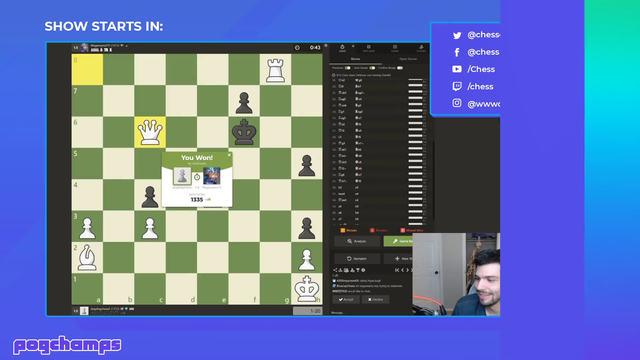
Task: Click the top clock showing 0:43
Action: coord(315,48)
